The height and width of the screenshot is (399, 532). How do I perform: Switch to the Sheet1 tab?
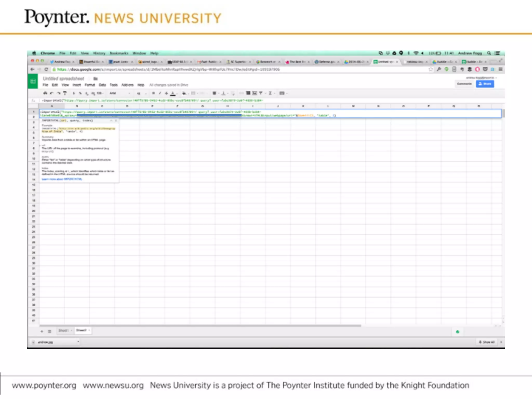[63, 330]
